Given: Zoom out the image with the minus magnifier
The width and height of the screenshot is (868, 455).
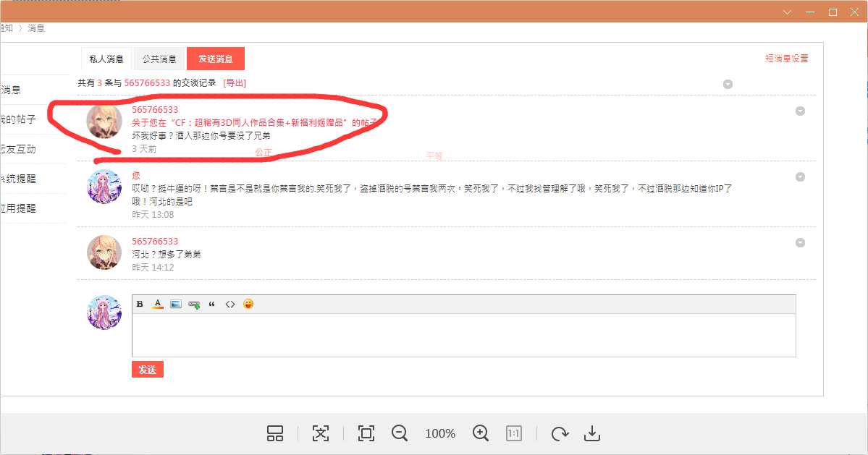Looking at the screenshot, I should coord(400,433).
